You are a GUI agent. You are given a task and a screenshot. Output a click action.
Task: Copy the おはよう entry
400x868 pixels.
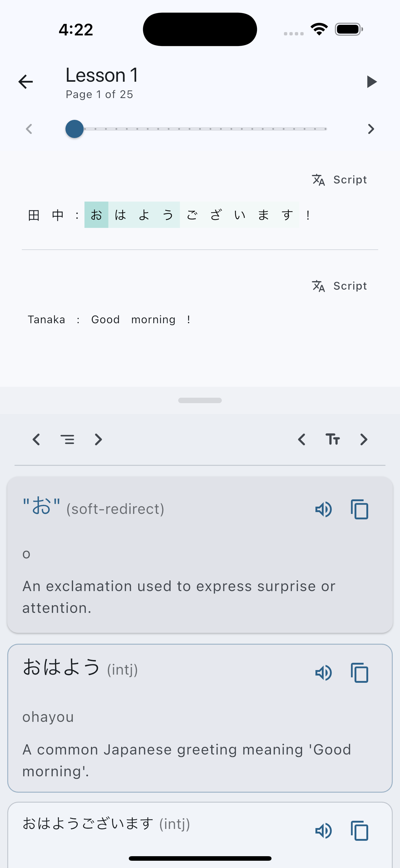point(359,673)
